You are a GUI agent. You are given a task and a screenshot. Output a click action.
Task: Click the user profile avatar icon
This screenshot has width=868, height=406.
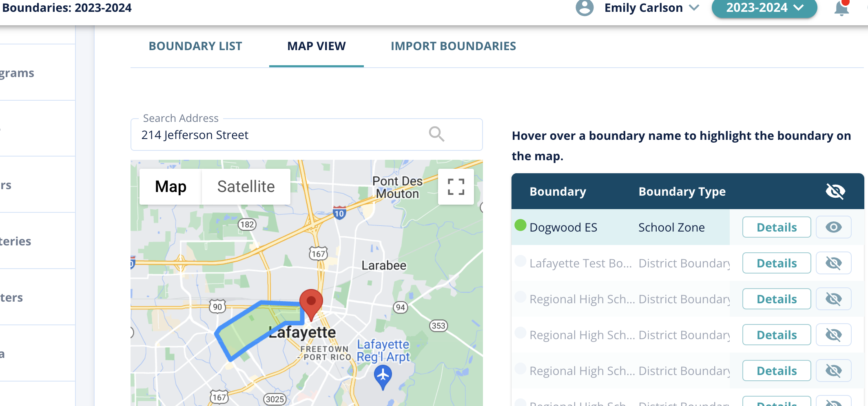(x=585, y=8)
